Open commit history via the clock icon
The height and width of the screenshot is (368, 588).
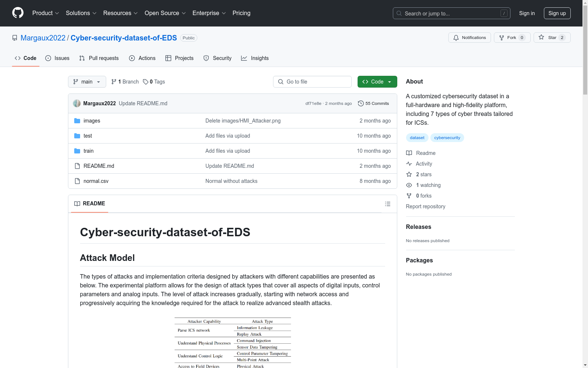pyautogui.click(x=361, y=103)
